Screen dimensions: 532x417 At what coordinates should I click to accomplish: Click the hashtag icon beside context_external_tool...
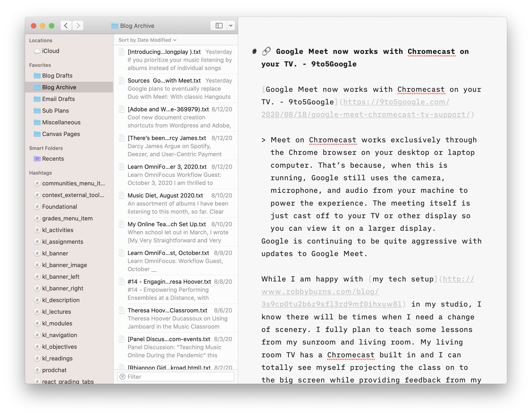37,195
